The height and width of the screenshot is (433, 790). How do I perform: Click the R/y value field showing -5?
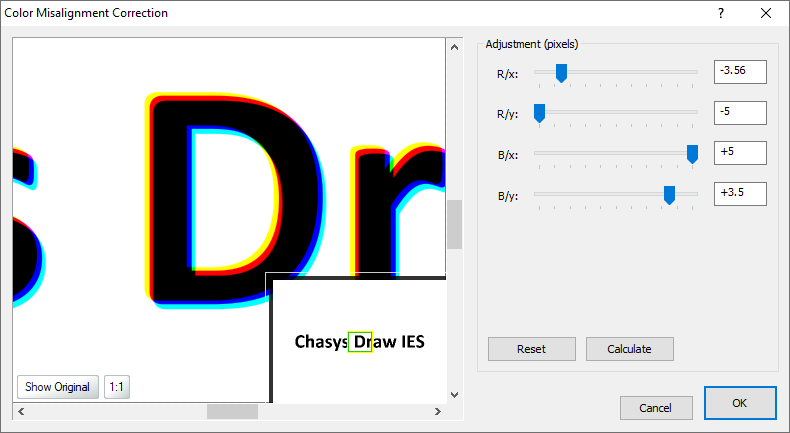point(740,112)
